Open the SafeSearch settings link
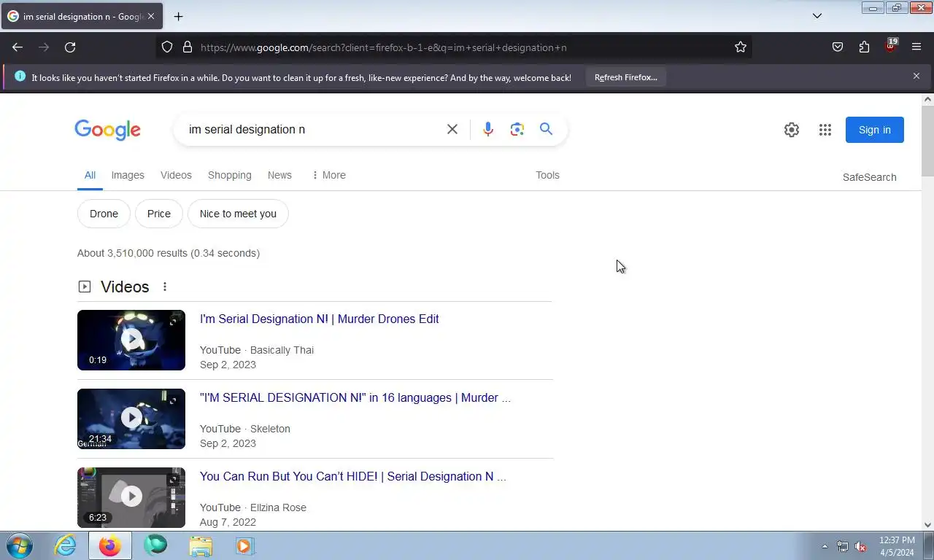Viewport: 934px width, 560px height. pos(869,177)
